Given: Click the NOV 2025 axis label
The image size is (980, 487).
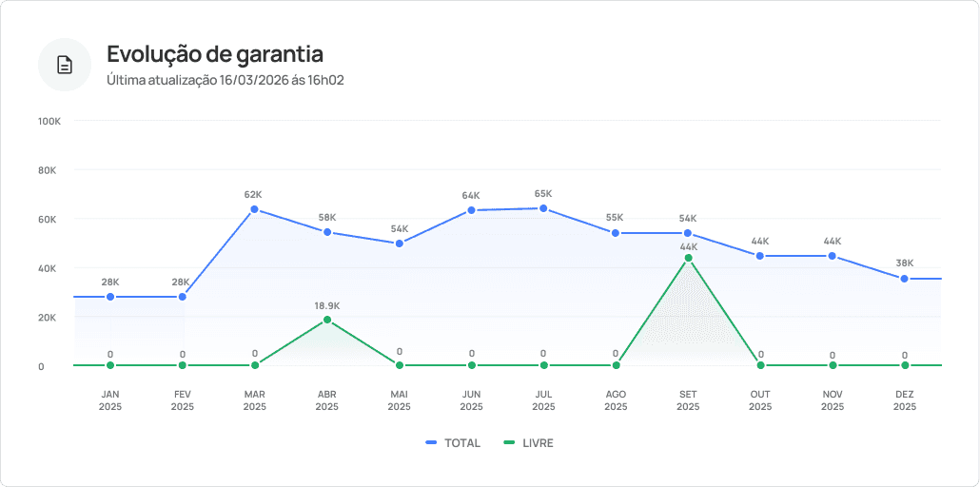Looking at the screenshot, I should point(833,400).
